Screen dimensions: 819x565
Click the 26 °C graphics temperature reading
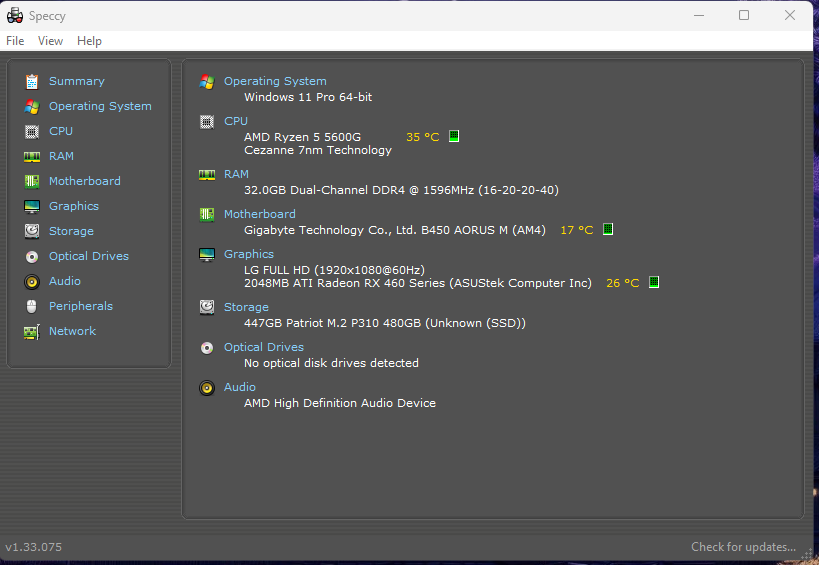[x=623, y=284]
